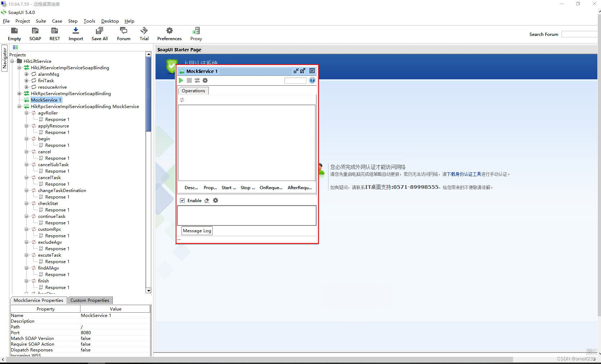
Task: Click the HikLiftService project folder icon
Action: coord(20,61)
